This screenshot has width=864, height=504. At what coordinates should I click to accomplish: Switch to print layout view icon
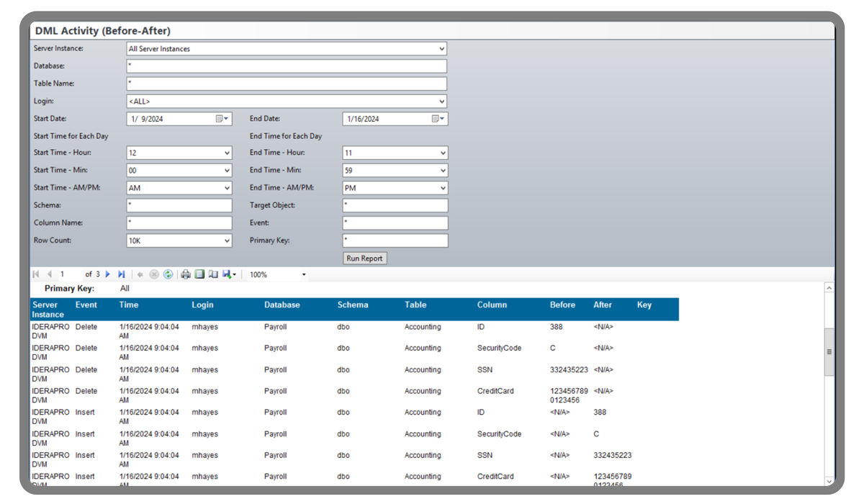pyautogui.click(x=199, y=274)
